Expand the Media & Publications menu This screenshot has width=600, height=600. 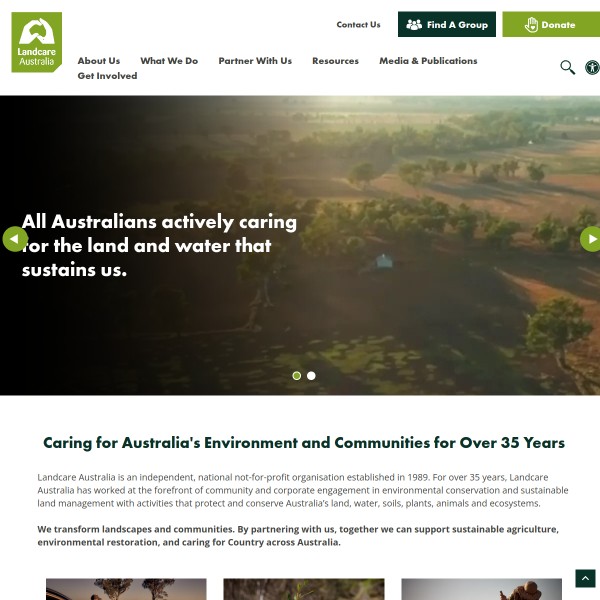coord(428,61)
